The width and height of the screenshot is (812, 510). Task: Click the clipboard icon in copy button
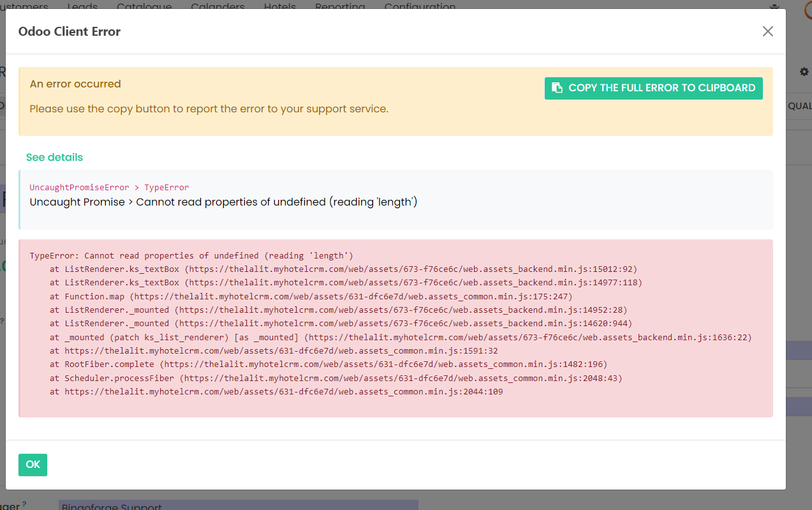click(x=557, y=88)
